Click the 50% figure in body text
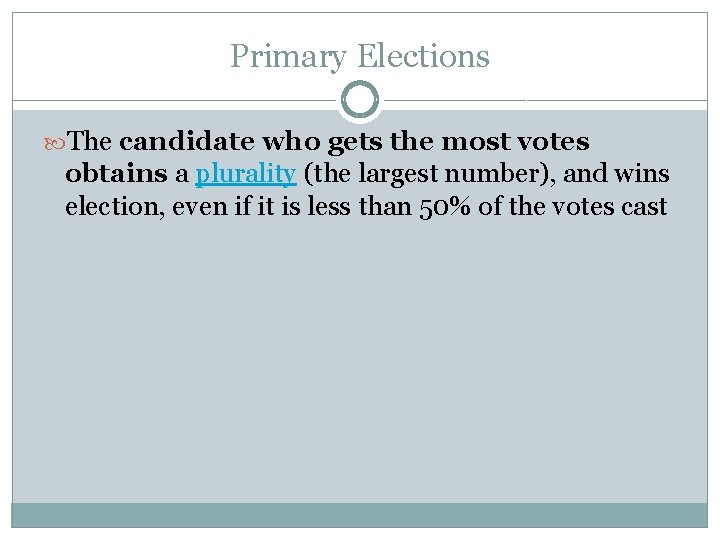Viewport: 720px width, 540px height. 444,207
